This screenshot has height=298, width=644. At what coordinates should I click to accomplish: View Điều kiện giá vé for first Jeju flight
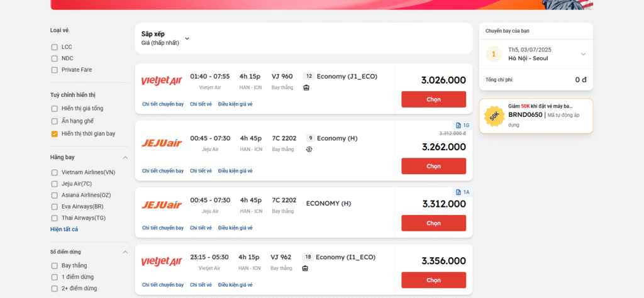pyautogui.click(x=235, y=171)
